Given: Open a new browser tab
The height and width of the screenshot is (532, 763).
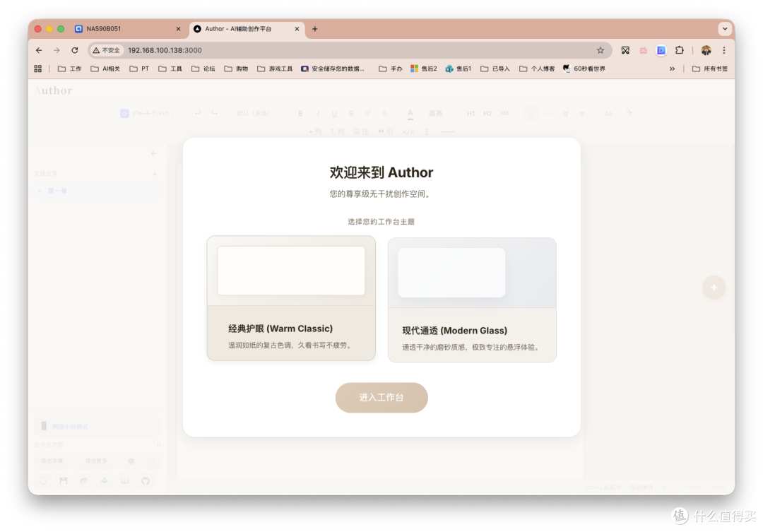Looking at the screenshot, I should click(315, 29).
